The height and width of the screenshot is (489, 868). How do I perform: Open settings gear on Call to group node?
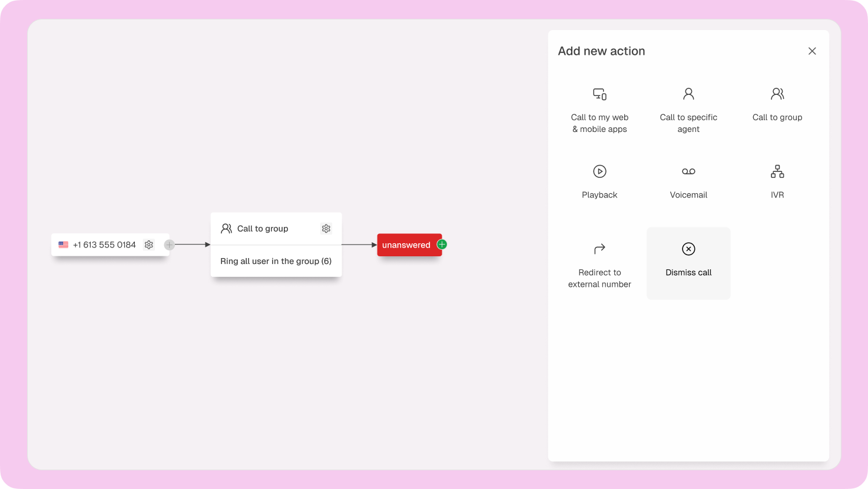(326, 229)
